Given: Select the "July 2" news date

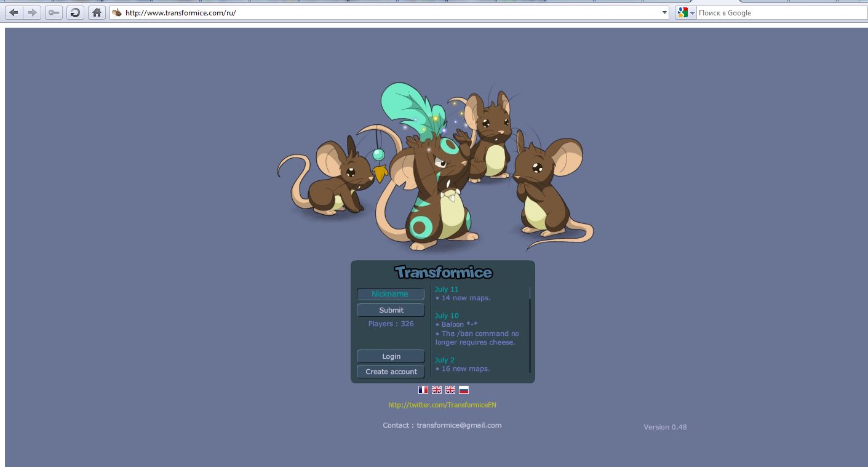Looking at the screenshot, I should point(445,360).
